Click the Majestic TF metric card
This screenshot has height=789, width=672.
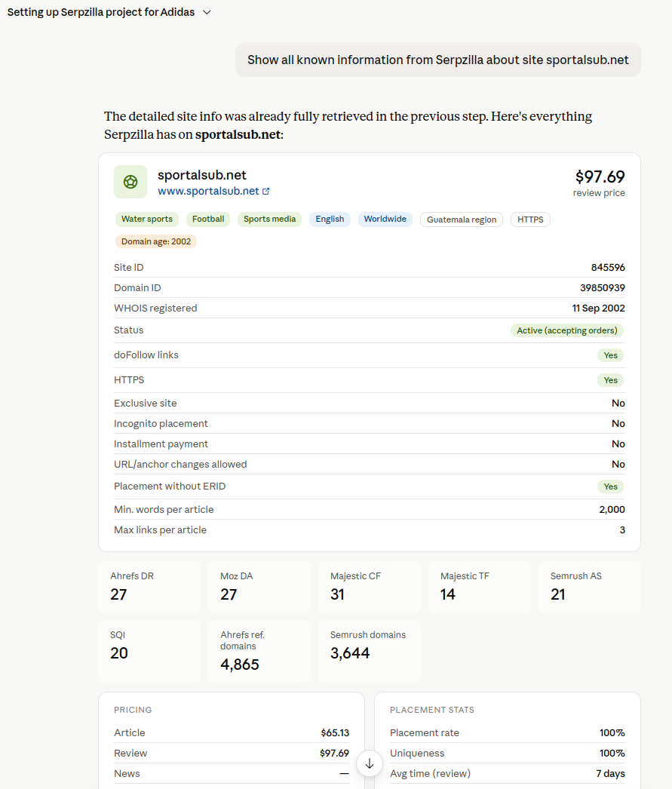coord(480,587)
